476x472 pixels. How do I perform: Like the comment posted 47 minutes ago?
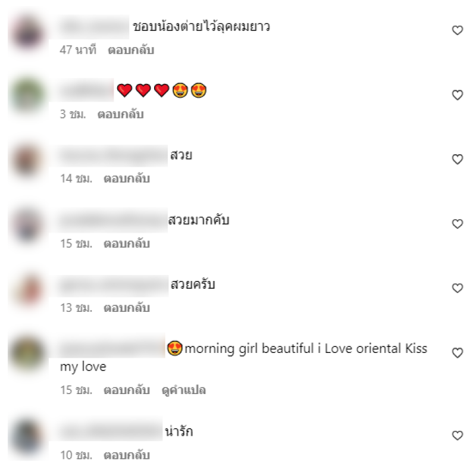(457, 30)
